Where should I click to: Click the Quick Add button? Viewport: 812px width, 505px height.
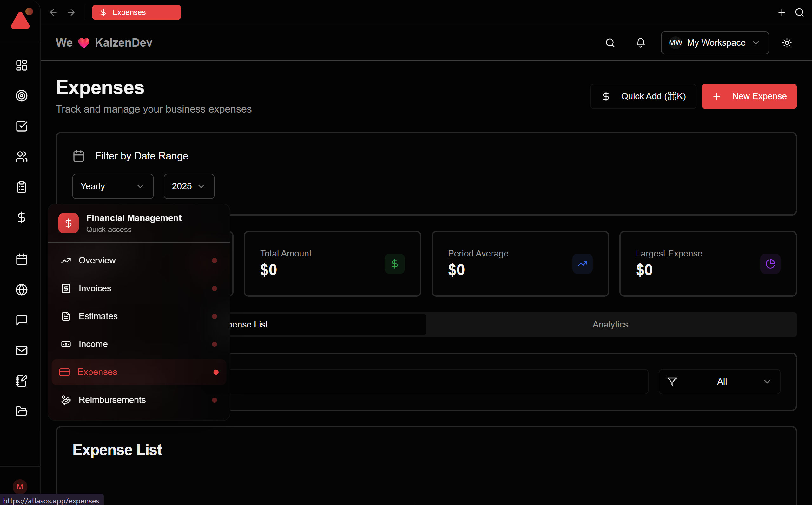point(643,96)
